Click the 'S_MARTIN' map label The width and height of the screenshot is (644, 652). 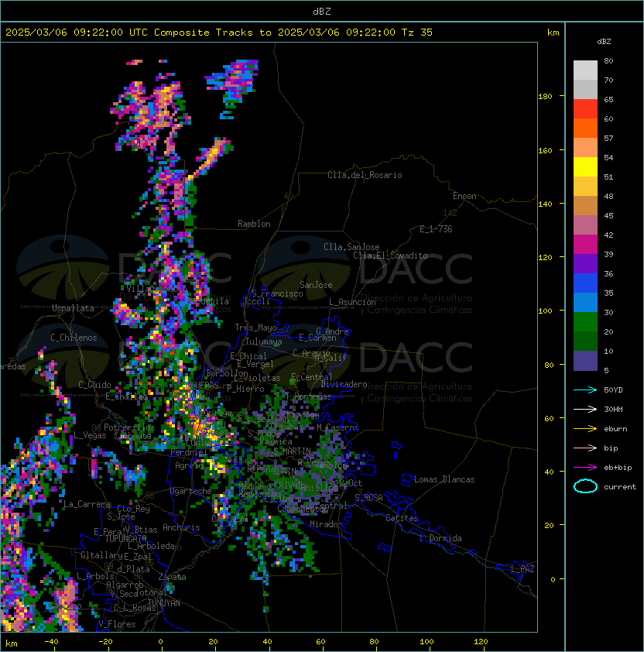pos(293,451)
